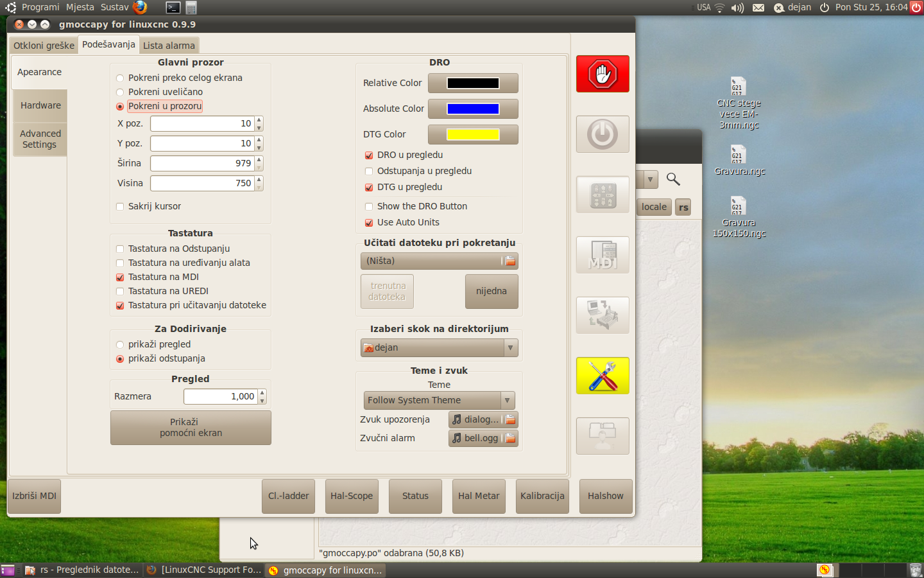Expand the dejan jump directory dropdown
Viewport: 924px width, 578px height.
click(440, 348)
